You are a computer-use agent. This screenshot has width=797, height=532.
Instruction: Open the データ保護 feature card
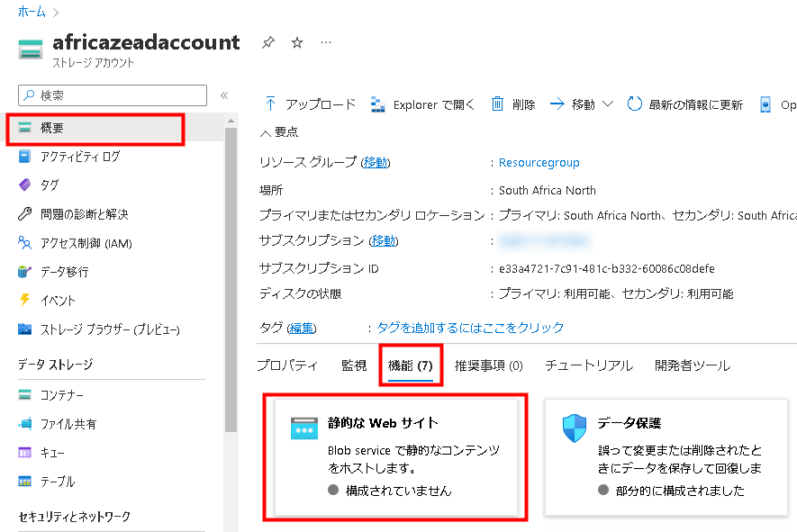(666, 456)
